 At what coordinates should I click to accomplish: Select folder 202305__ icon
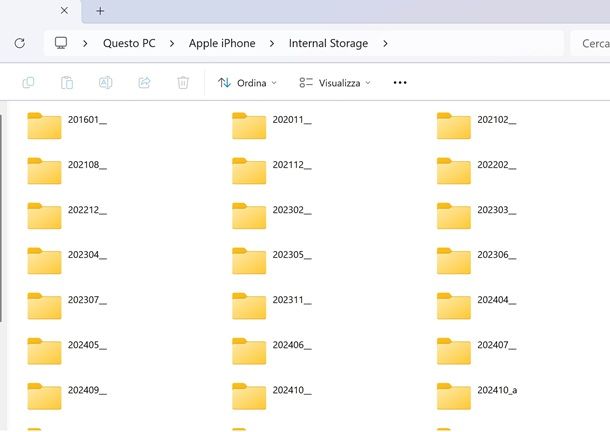coord(249,261)
